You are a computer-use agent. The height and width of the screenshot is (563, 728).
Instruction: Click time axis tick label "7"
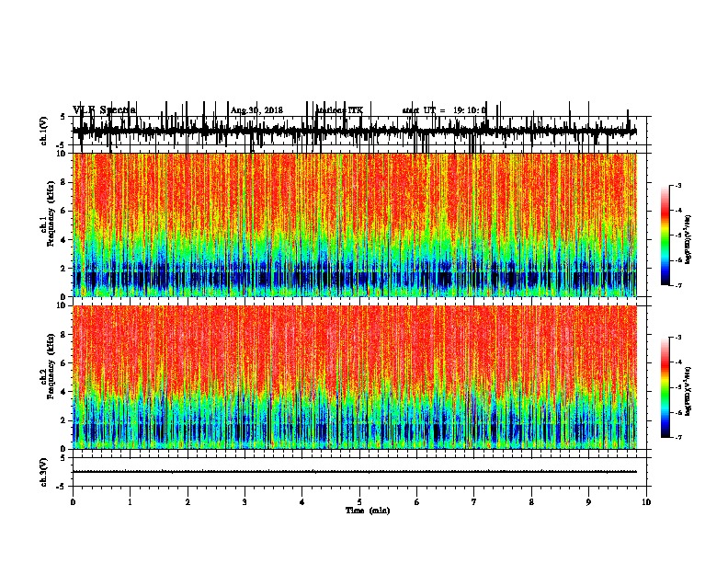(x=474, y=502)
